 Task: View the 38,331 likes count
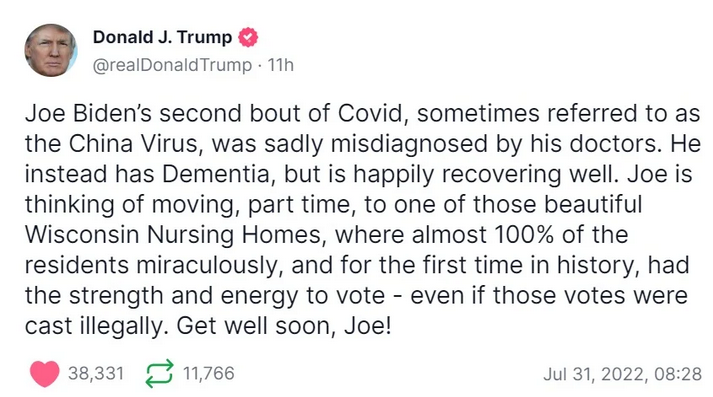click(x=96, y=373)
